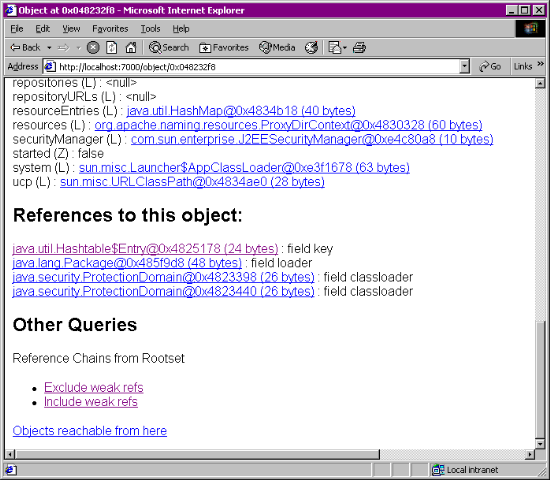
Task: Click the Back navigation button
Action: tap(25, 47)
